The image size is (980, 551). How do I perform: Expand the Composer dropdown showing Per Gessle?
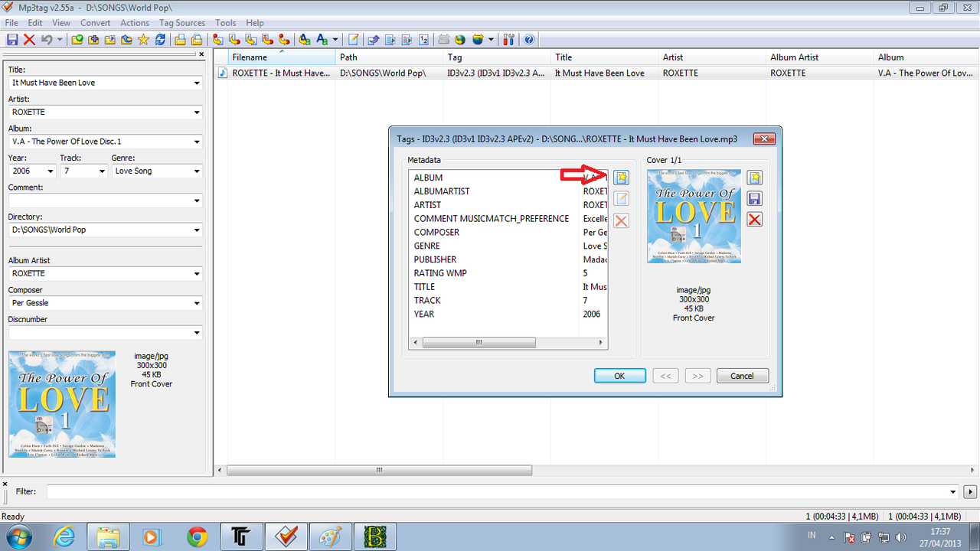coord(197,303)
